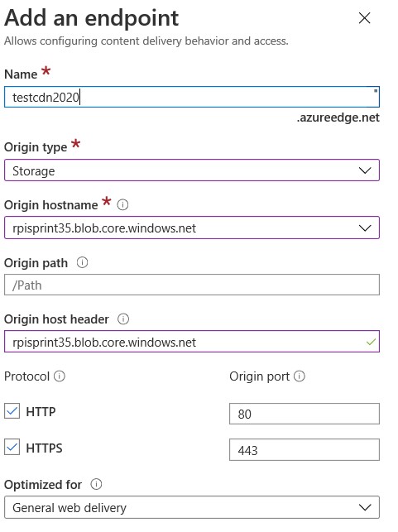Click the Protocol info icon
This screenshot has height=532, width=398.
[60, 376]
